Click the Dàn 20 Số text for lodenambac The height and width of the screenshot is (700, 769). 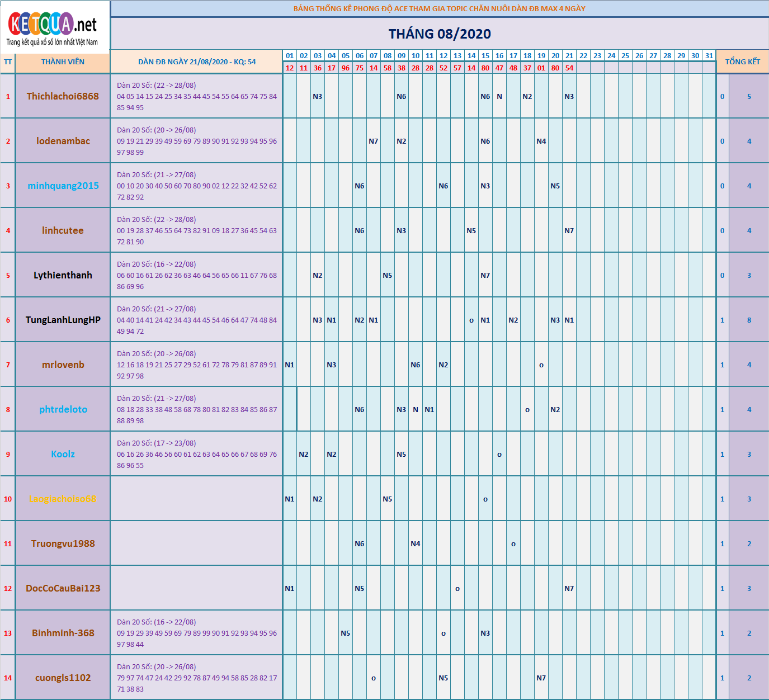pos(157,130)
